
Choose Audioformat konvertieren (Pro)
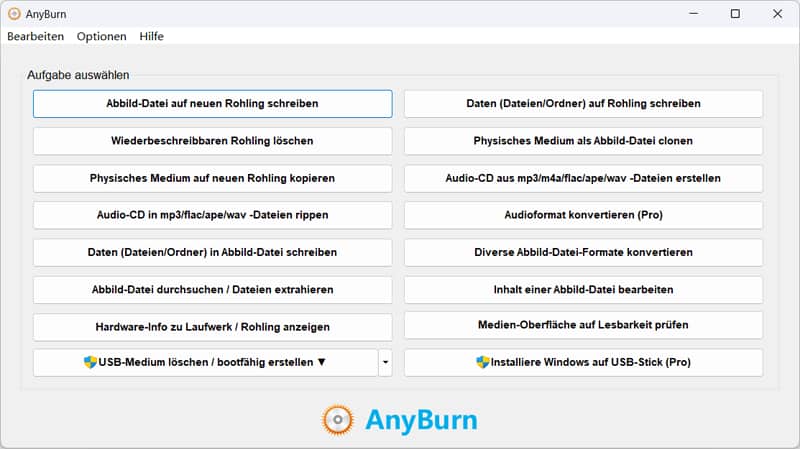[583, 215]
